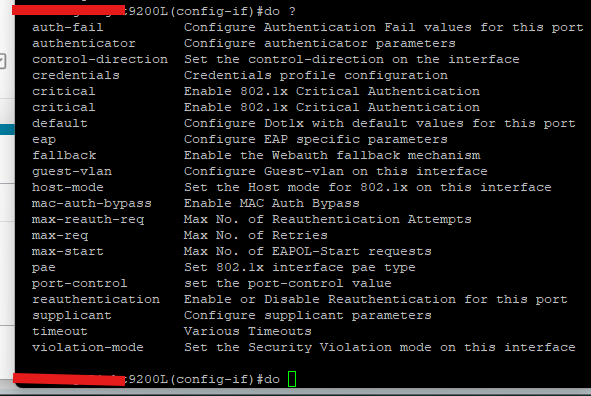Click the pae command keyword

44,268
